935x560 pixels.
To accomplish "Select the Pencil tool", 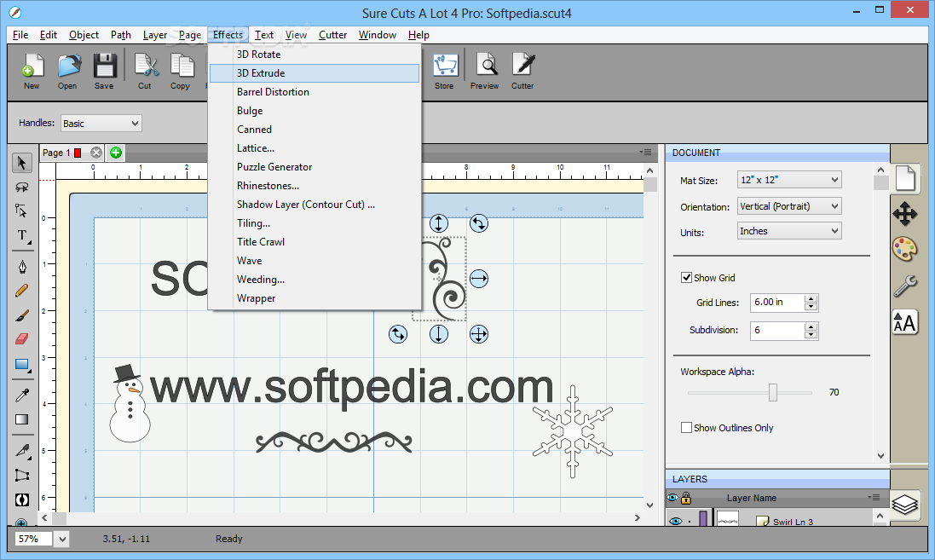I will click(22, 291).
